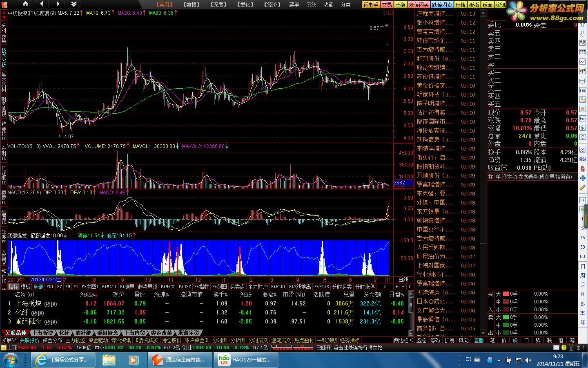Open the 【经济】 menu
The height and width of the screenshot is (368, 588).
point(272,4)
